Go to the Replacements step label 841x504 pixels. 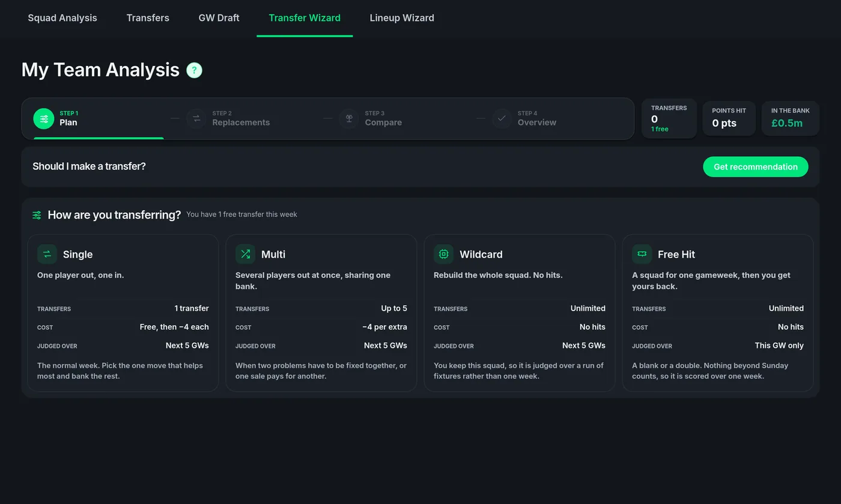coord(241,123)
